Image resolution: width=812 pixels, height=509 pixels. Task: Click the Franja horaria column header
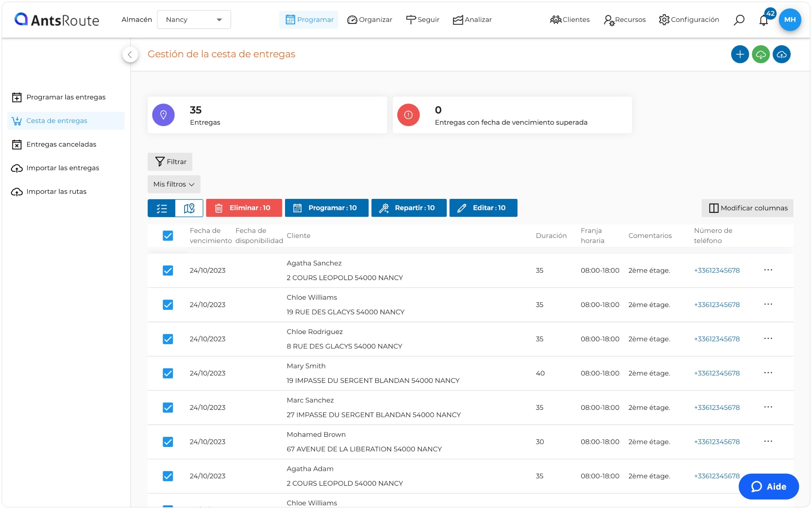592,236
